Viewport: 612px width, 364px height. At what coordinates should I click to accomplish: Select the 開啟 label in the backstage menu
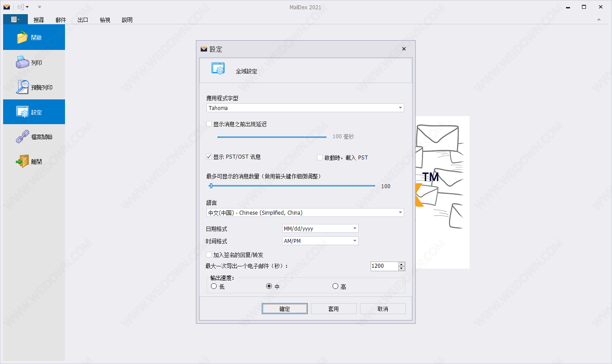tap(37, 38)
